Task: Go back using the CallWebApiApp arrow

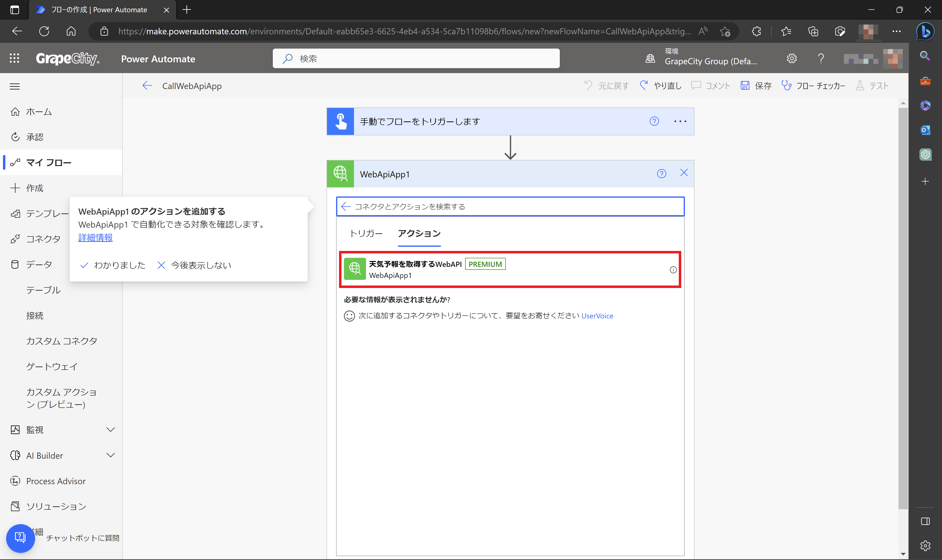Action: (147, 86)
